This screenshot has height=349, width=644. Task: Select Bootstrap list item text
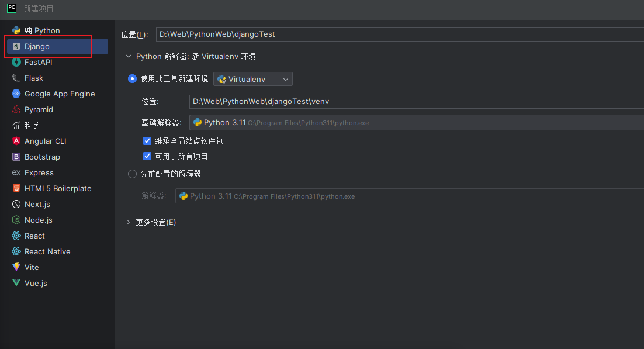point(42,157)
